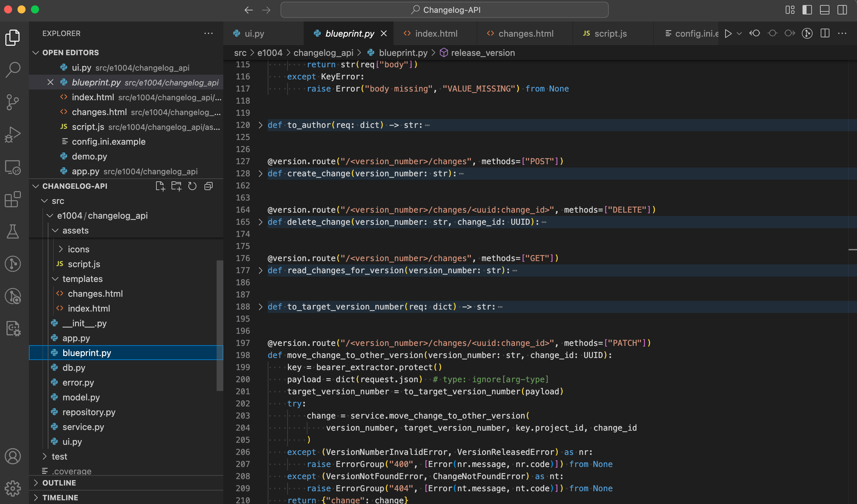
Task: Expand the icons folder
Action: (78, 249)
